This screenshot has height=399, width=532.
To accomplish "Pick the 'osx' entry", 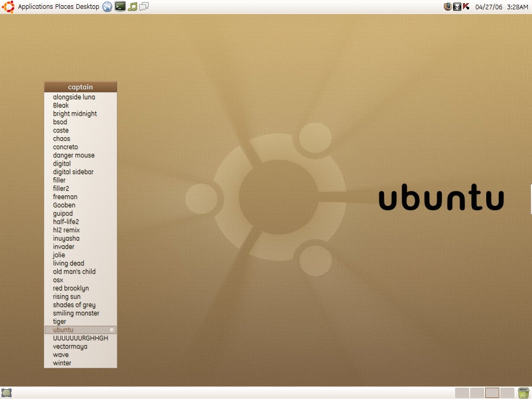I will pyautogui.click(x=81, y=280).
